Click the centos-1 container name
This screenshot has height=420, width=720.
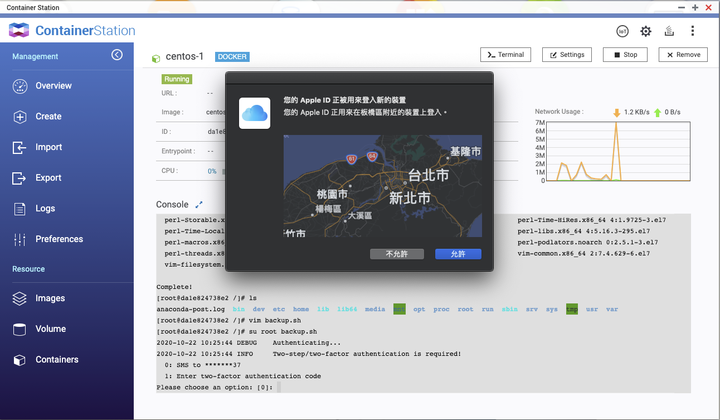[x=184, y=56]
